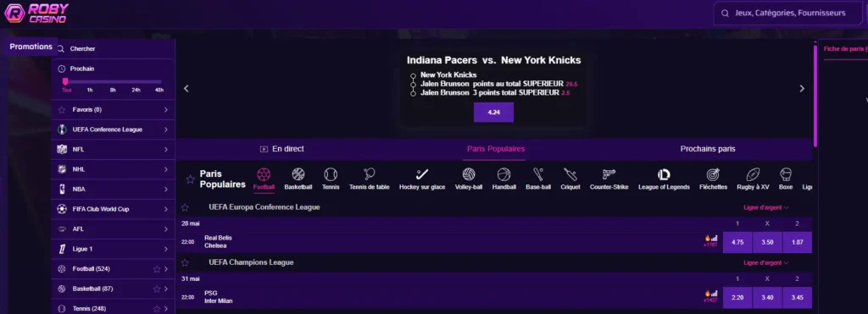Screen dimensions: 868x314
Task: Expand the FIFA Club World Cup entry
Action: pyautogui.click(x=113, y=209)
